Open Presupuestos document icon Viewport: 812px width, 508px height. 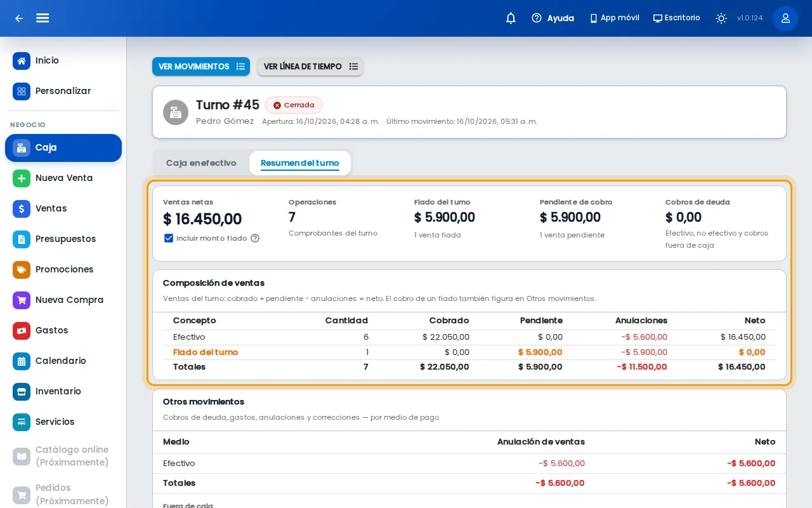[x=22, y=239]
